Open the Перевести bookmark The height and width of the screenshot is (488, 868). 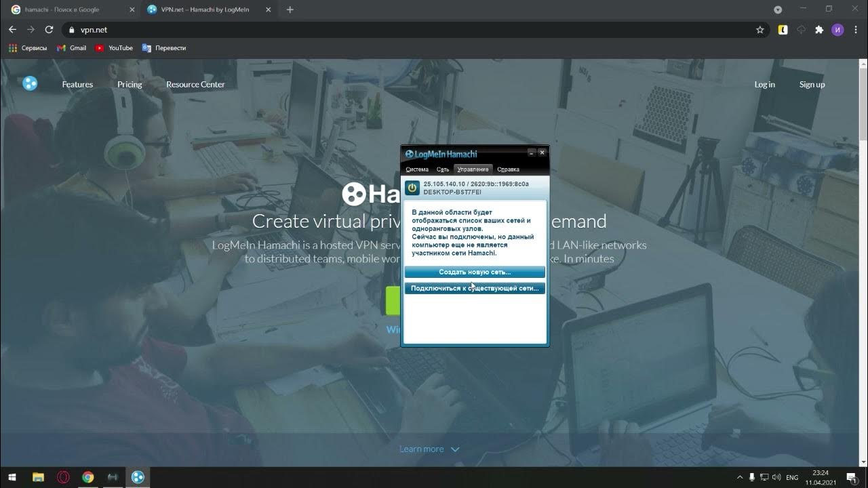pos(164,48)
